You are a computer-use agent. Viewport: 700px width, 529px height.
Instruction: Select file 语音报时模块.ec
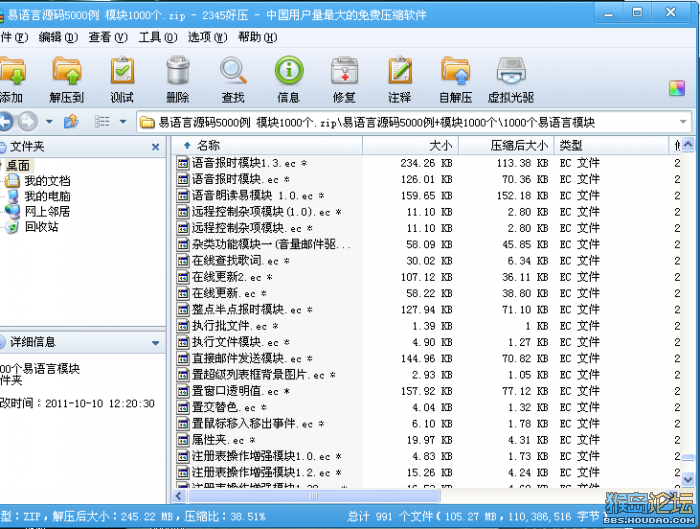tap(241, 179)
